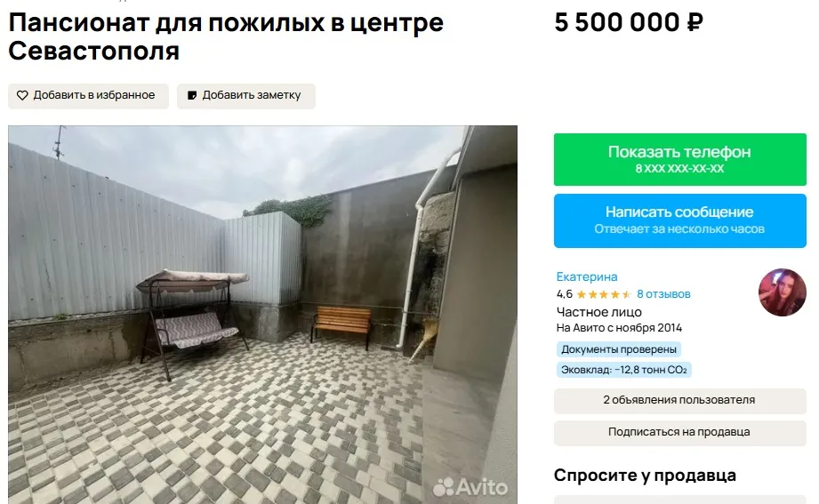Click the price 5 500 000 ₽
This screenshot has height=504, width=819.
coord(629,23)
